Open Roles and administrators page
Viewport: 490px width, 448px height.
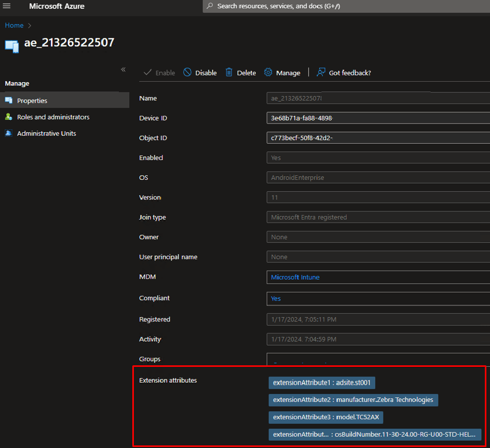click(x=53, y=117)
